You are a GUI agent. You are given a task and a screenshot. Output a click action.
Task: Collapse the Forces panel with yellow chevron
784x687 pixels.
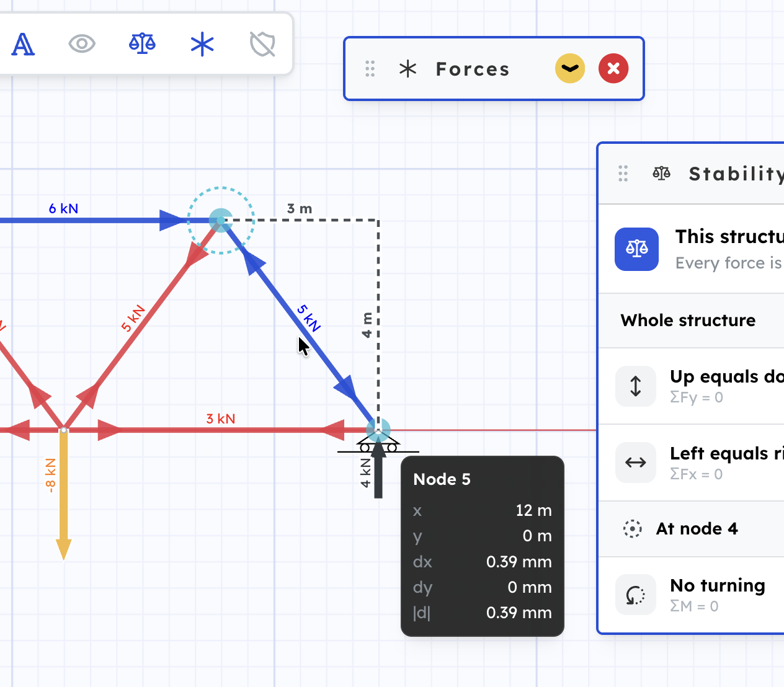[x=570, y=68]
